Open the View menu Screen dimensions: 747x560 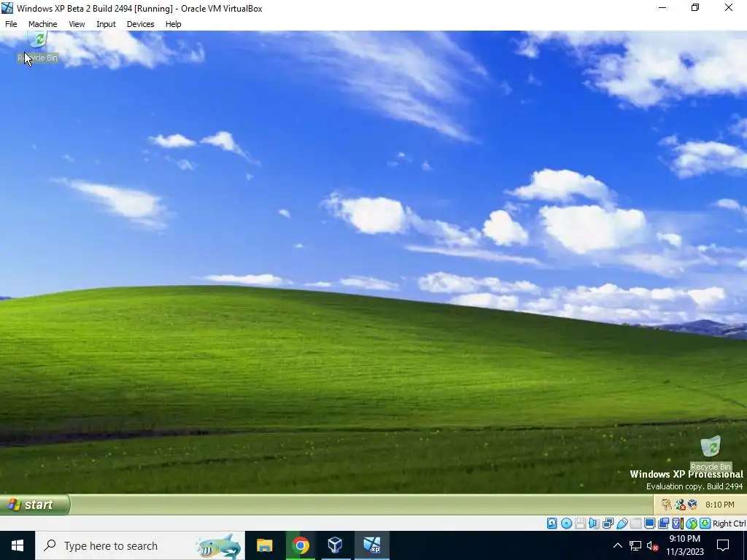coord(77,24)
